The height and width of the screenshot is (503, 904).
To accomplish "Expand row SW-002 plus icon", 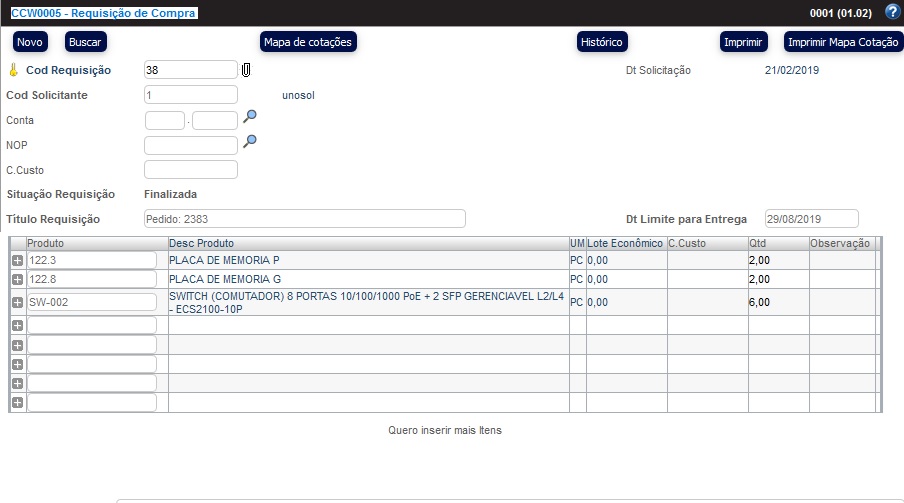I will [17, 302].
